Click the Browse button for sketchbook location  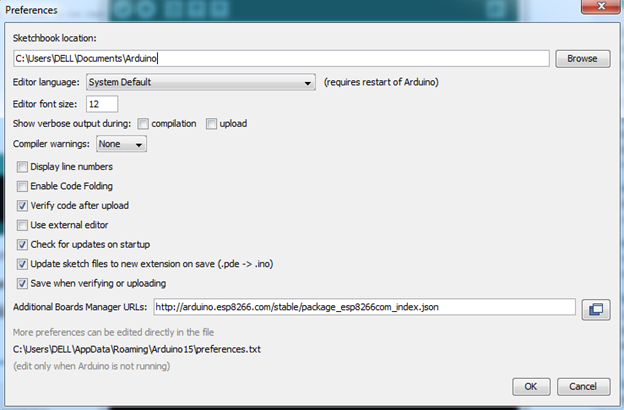[x=583, y=59]
